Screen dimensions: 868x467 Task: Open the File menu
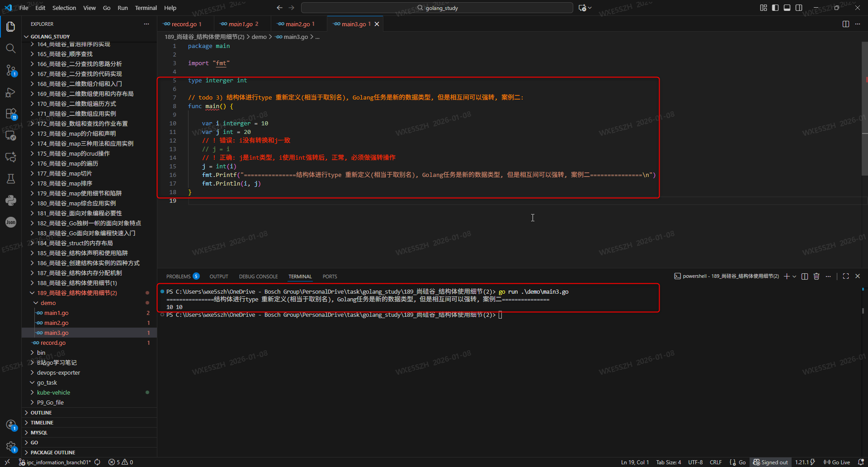point(24,8)
